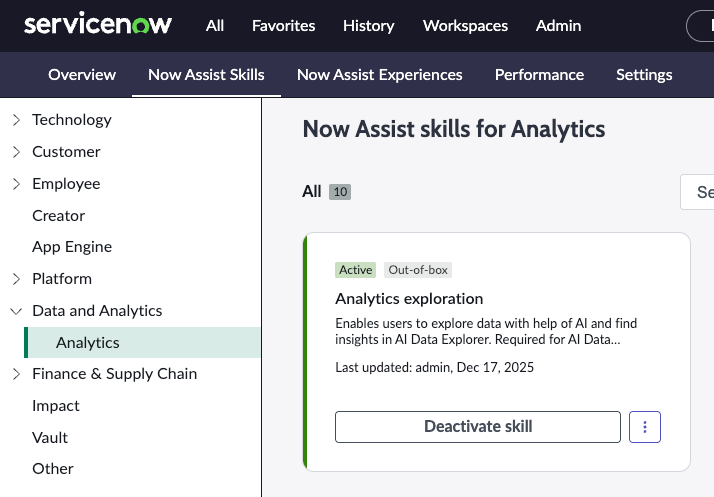Open the All menu
This screenshot has width=714, height=497.
[214, 26]
